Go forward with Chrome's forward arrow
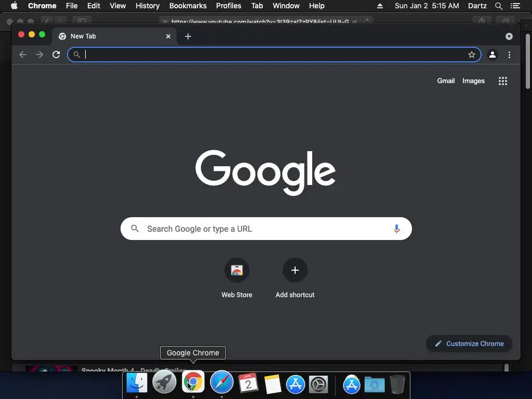This screenshot has height=399, width=532. click(x=39, y=55)
